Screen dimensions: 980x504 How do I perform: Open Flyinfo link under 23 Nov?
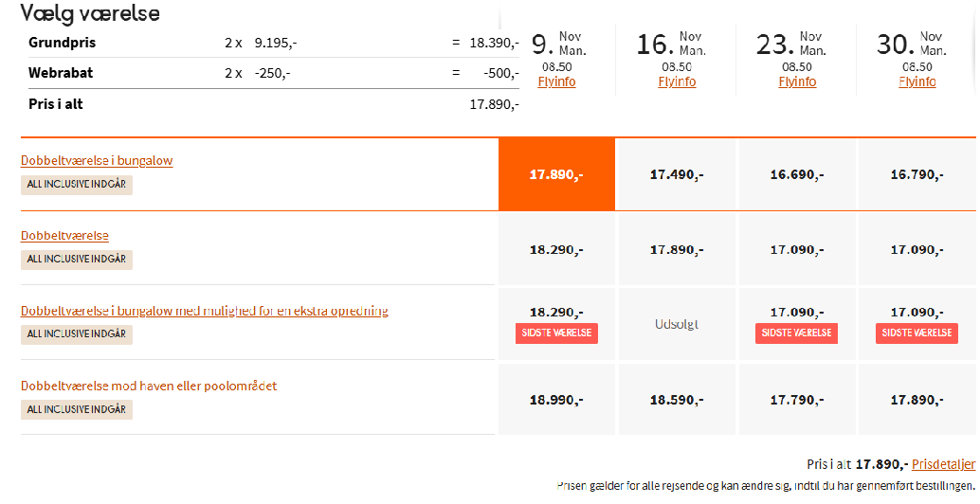coord(797,81)
